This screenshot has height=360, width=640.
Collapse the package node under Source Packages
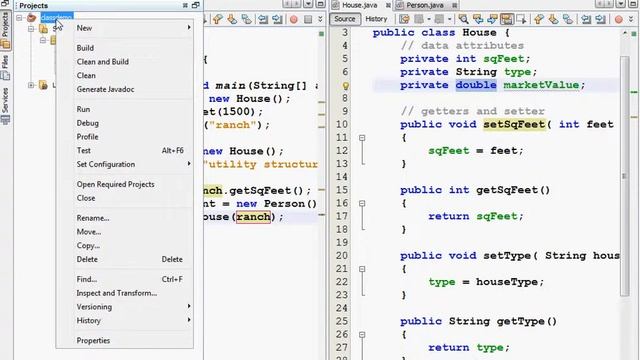(x=43, y=40)
